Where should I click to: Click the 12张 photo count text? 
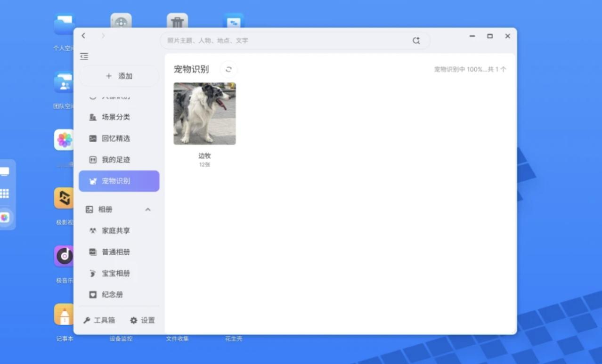tap(204, 165)
